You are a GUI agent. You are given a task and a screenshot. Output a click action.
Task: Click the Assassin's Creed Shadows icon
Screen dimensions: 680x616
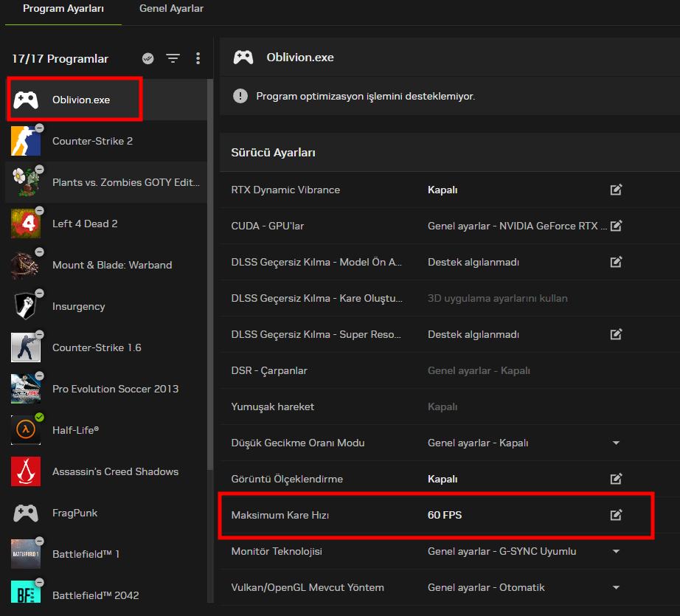26,471
